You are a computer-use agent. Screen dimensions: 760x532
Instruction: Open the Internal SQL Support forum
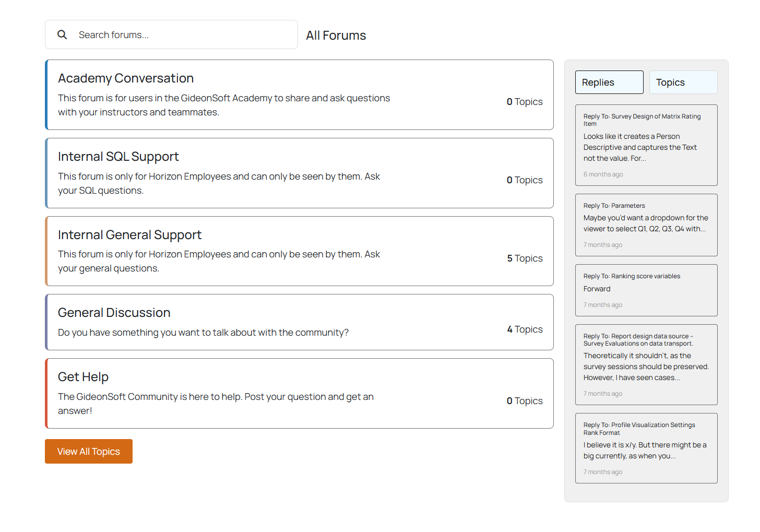(x=118, y=157)
